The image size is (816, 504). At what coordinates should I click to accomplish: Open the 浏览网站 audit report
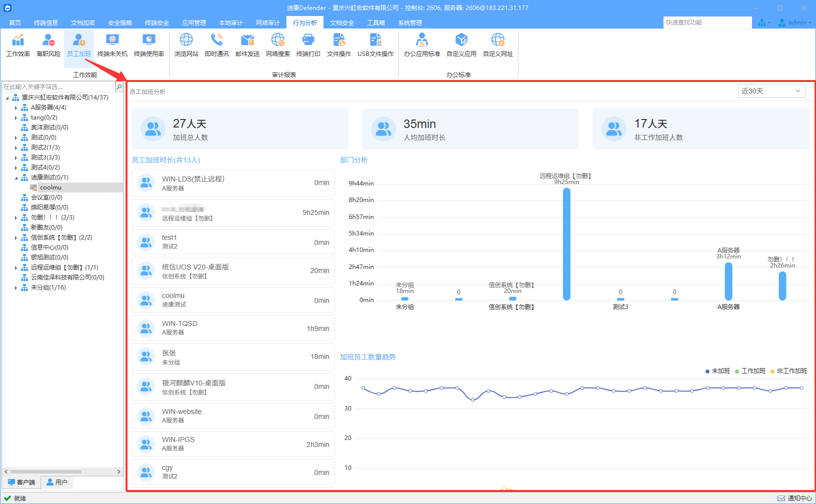coord(186,45)
